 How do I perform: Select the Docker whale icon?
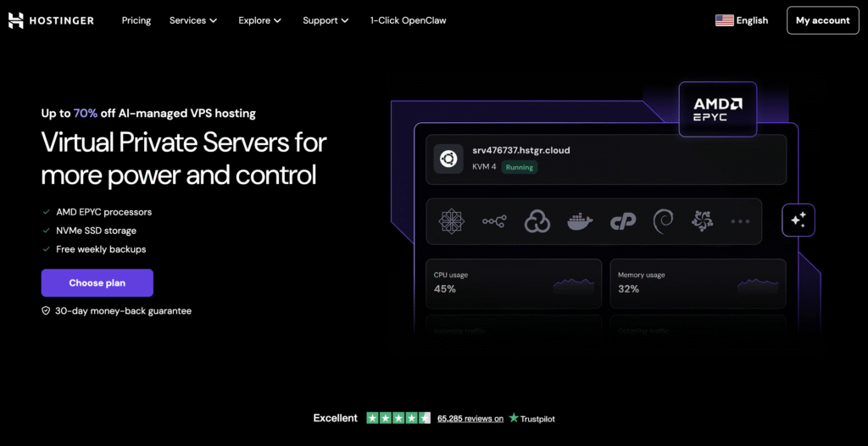click(580, 221)
